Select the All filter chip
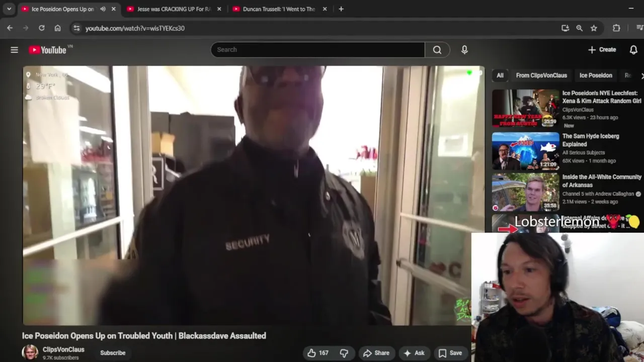Image resolution: width=644 pixels, height=362 pixels. [500, 75]
